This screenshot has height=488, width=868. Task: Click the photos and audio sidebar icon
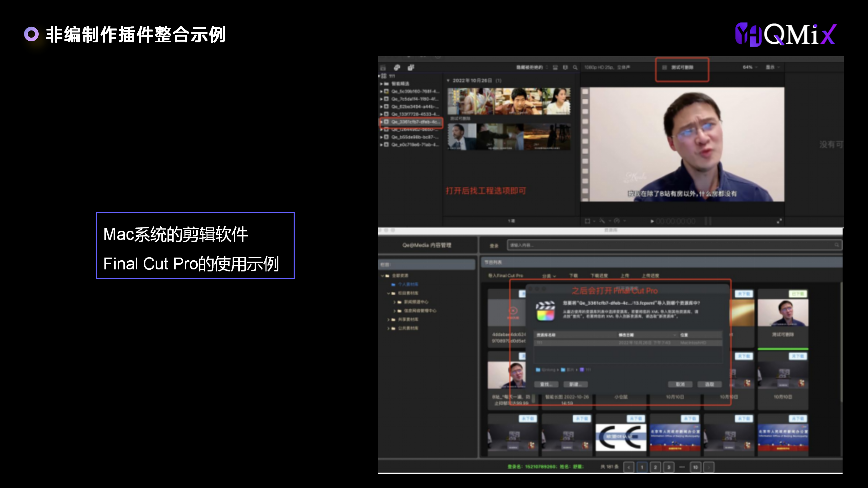(397, 67)
